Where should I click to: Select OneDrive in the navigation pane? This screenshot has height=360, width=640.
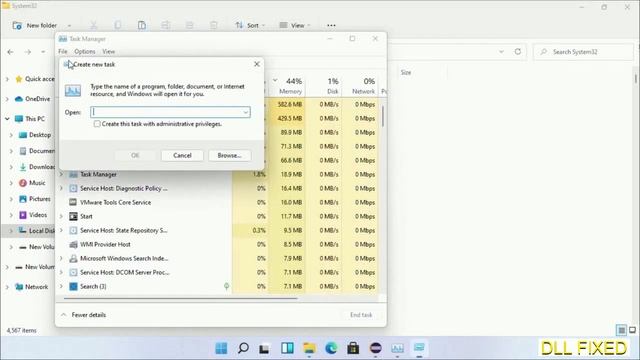point(33,99)
